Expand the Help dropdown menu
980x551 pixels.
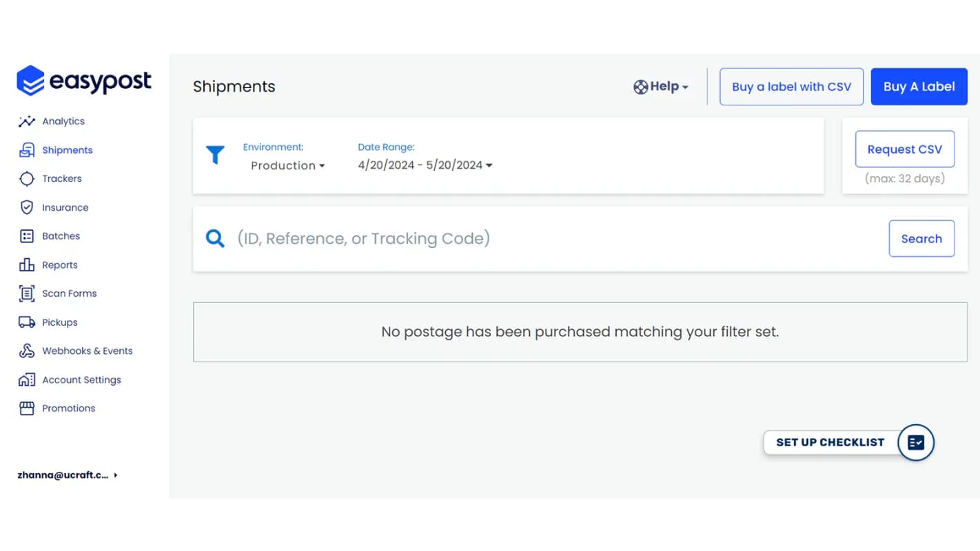(x=661, y=87)
